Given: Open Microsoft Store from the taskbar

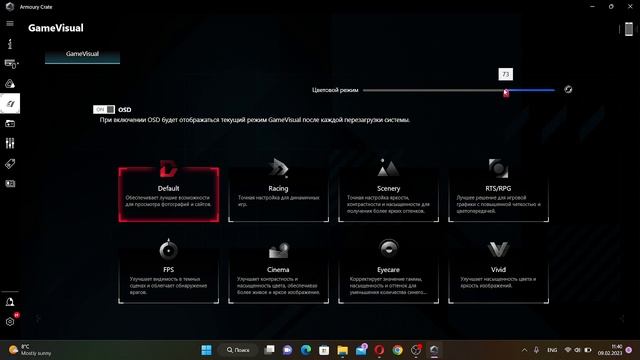Looking at the screenshot, I should pos(324,350).
